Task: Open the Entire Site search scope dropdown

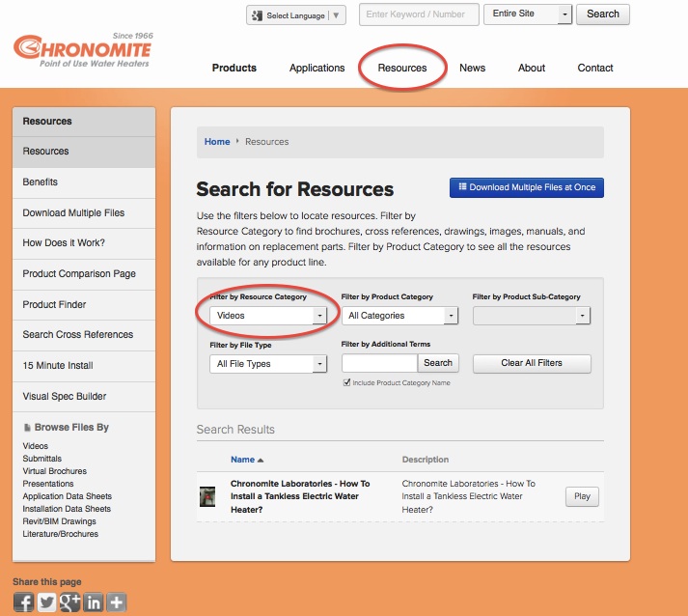Action: (528, 14)
